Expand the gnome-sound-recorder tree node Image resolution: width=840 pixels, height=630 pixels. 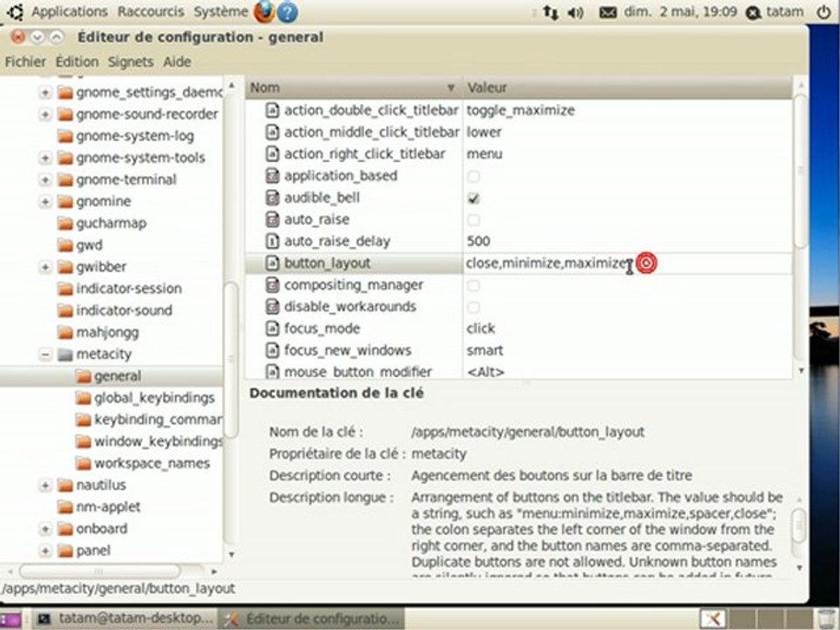tap(45, 114)
